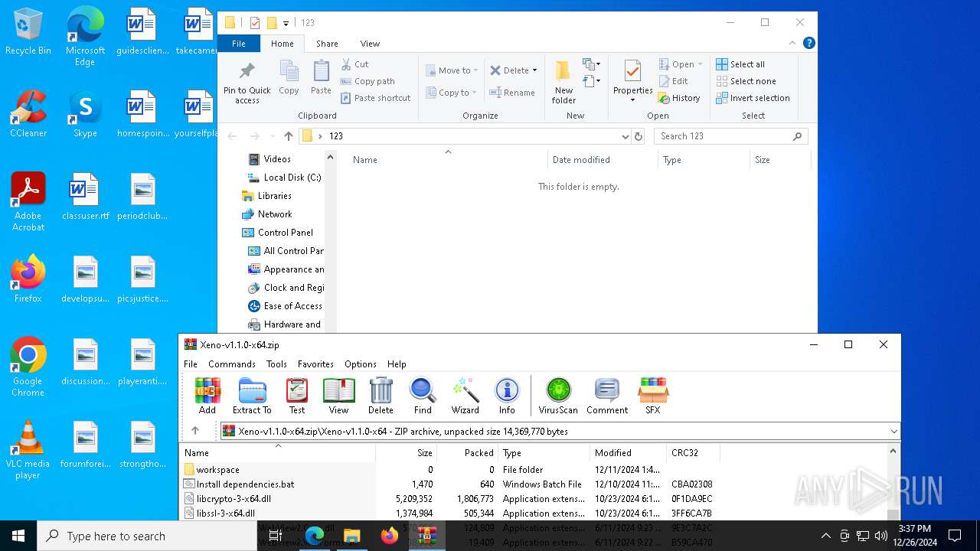Click Copy path in Explorer ribbon
The image size is (980, 551).
[367, 81]
